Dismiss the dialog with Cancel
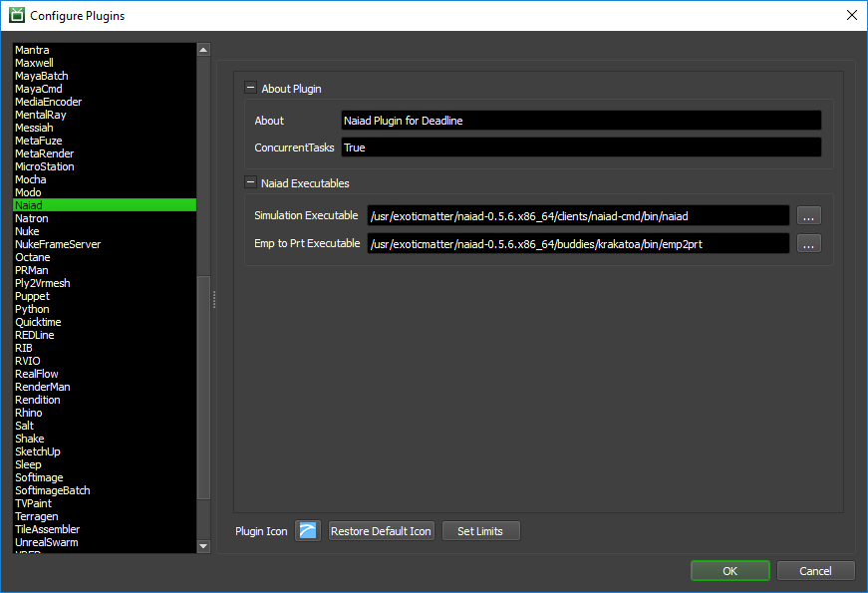This screenshot has width=868, height=593. pyautogui.click(x=815, y=570)
